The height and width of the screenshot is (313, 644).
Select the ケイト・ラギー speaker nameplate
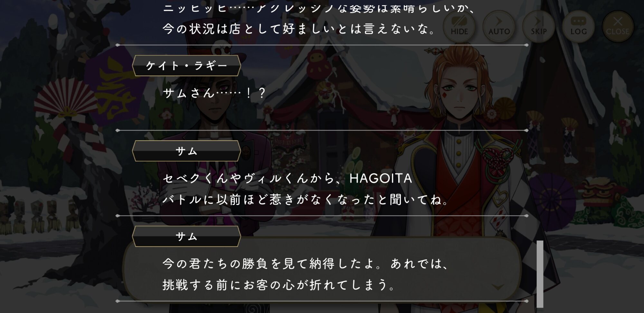186,66
